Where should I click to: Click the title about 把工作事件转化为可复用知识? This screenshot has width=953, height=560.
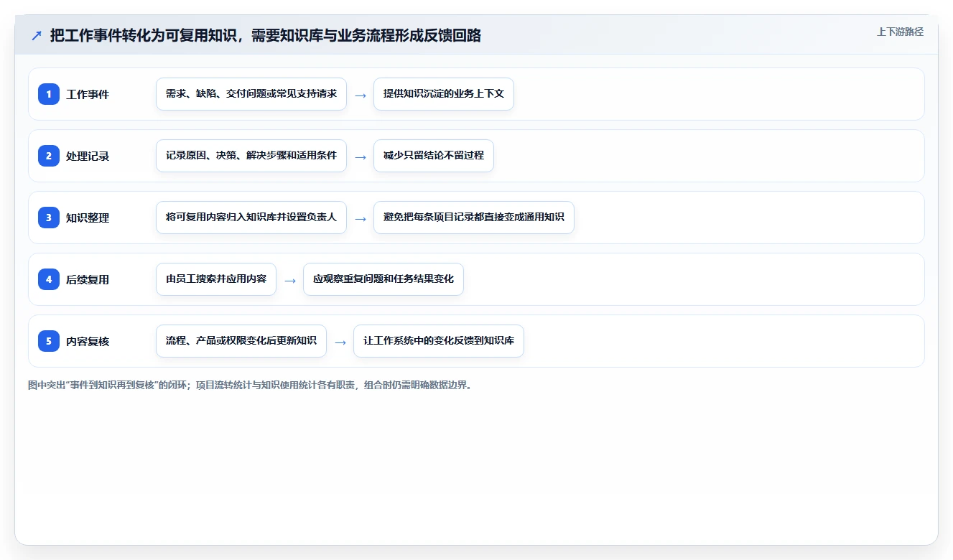coord(266,36)
